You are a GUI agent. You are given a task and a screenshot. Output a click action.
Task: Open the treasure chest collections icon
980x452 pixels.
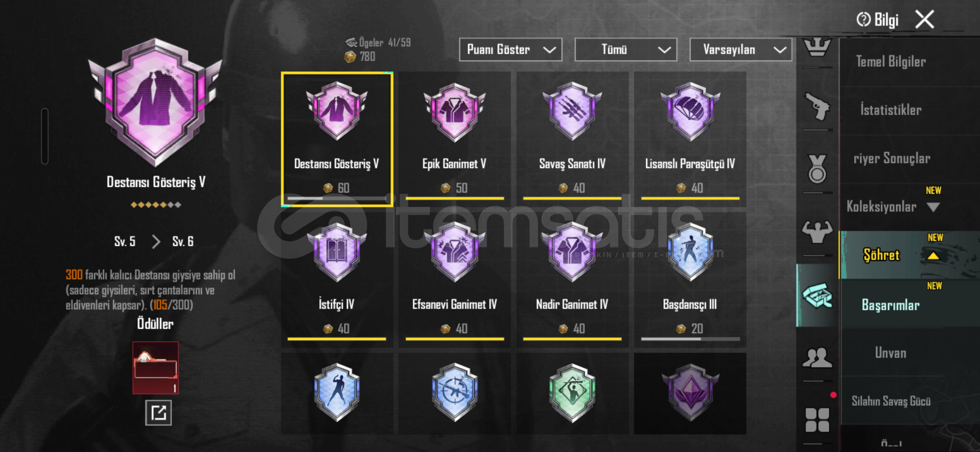tap(817, 295)
